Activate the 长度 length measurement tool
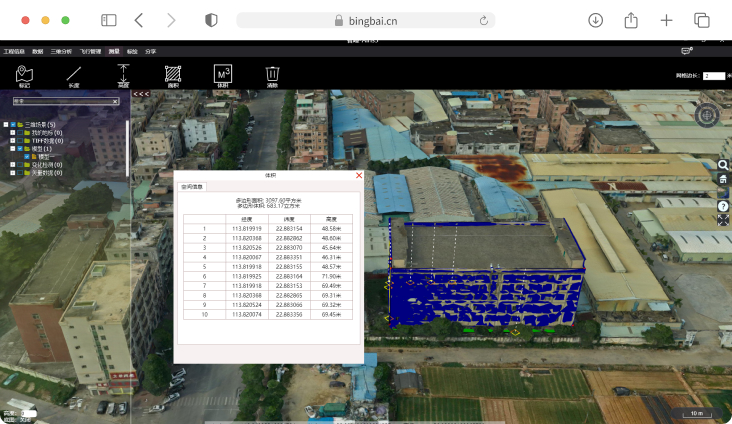Viewport: 732px width, 424px height. [73, 74]
